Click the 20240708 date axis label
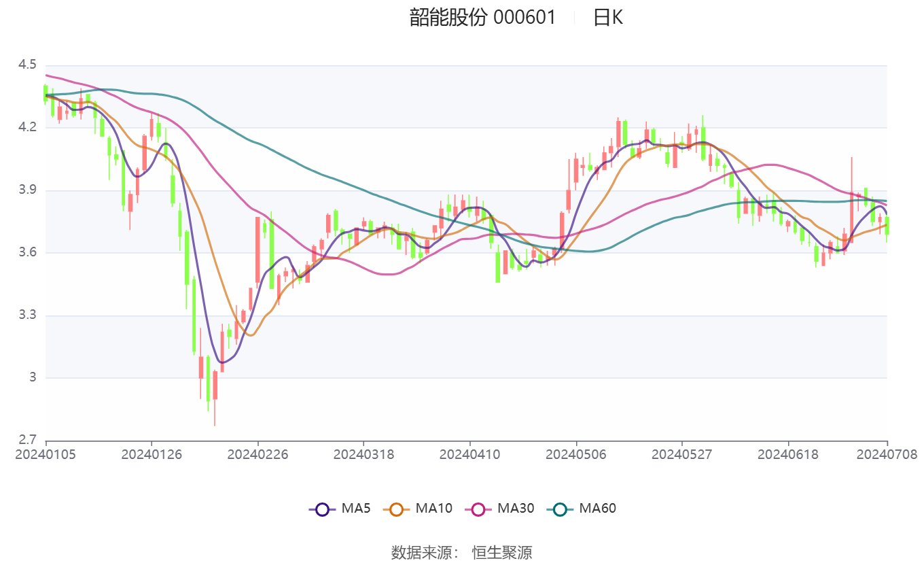Image resolution: width=924 pixels, height=563 pixels. (x=887, y=454)
